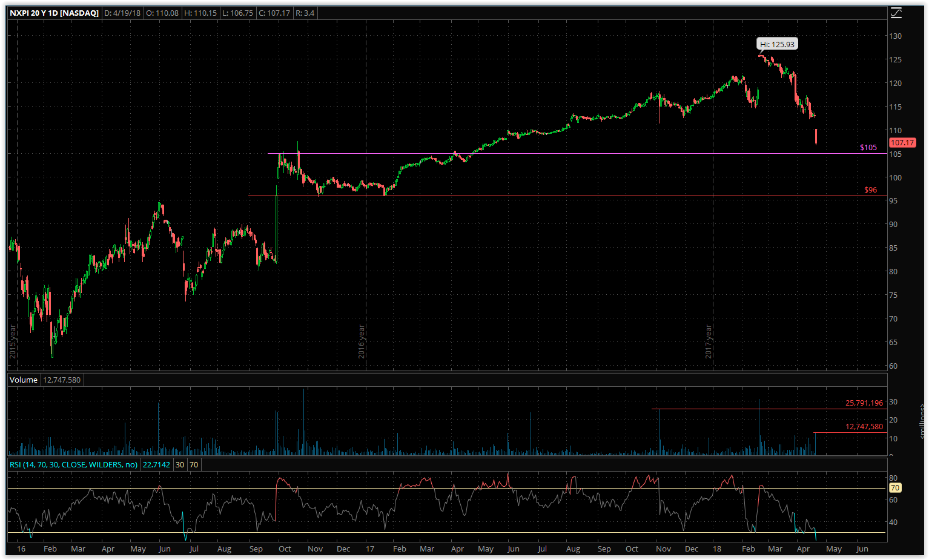Click the 95 price axis label
This screenshot has height=560, width=929.
893,200
